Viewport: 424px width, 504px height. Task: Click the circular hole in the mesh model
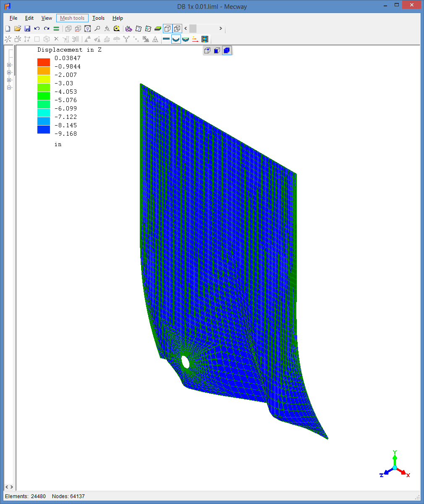(x=185, y=362)
